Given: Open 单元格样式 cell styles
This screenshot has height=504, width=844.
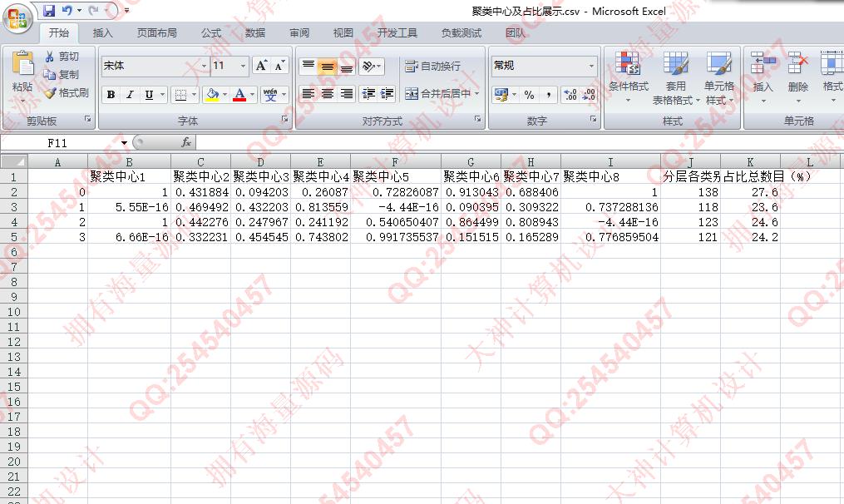Looking at the screenshot, I should (x=719, y=78).
